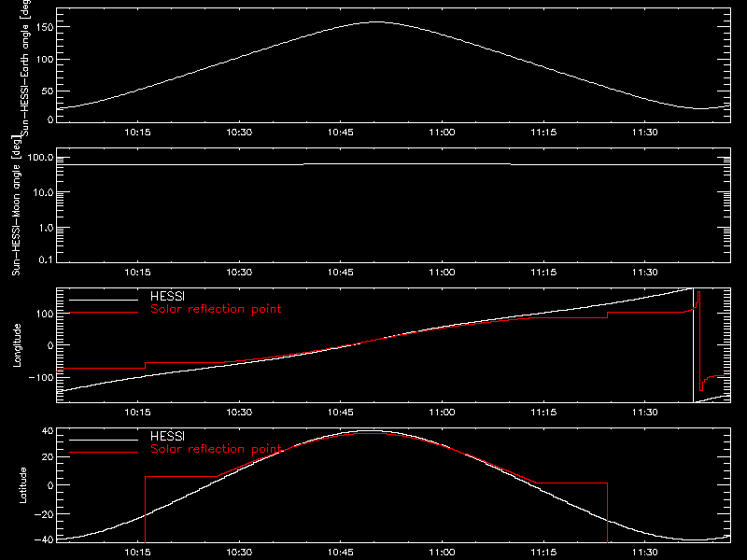Viewport: 747px width, 560px height.
Task: Click 11:15 time label under Latitude plot
Action: click(x=543, y=553)
